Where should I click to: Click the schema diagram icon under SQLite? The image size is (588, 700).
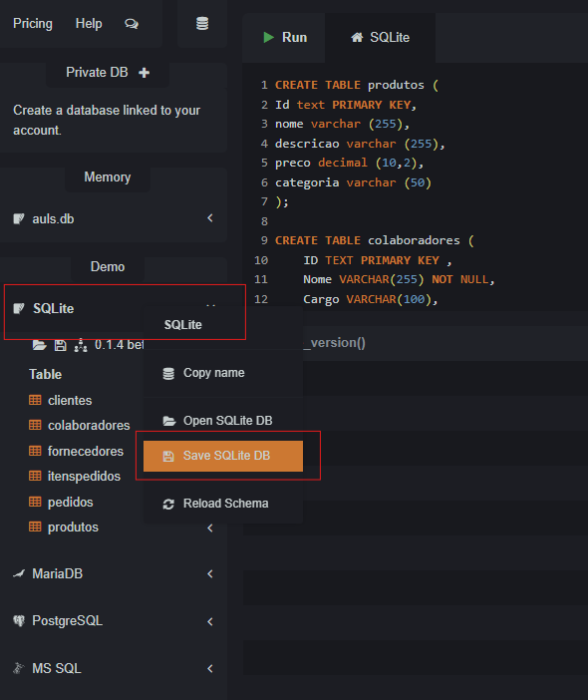(81, 345)
